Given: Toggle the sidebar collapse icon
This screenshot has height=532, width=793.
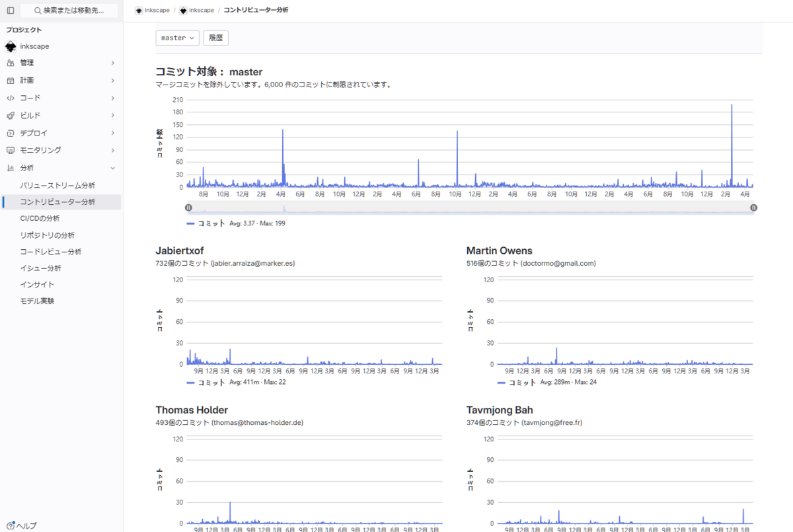Looking at the screenshot, I should (11, 11).
